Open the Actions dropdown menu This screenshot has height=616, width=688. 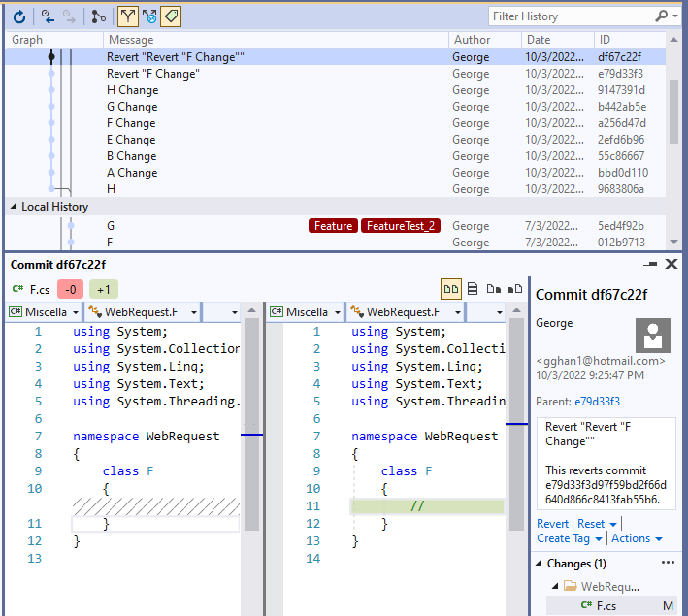click(637, 538)
